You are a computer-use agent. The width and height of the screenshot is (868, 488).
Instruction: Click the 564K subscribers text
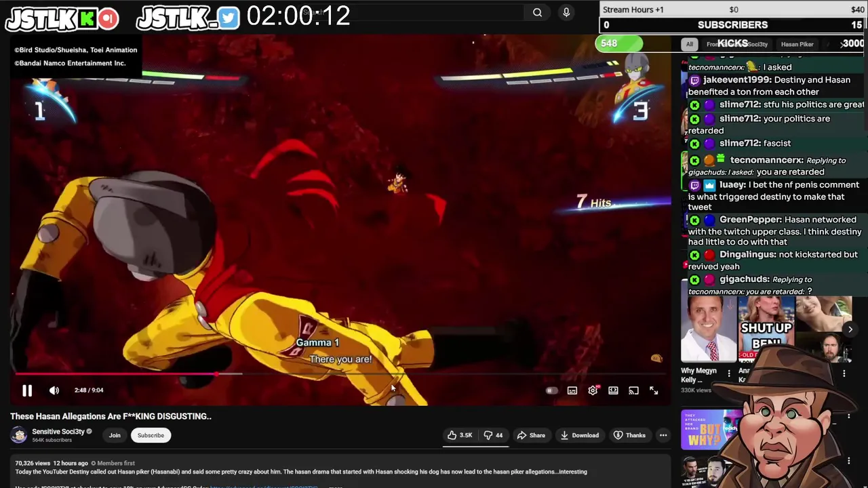coord(52,440)
